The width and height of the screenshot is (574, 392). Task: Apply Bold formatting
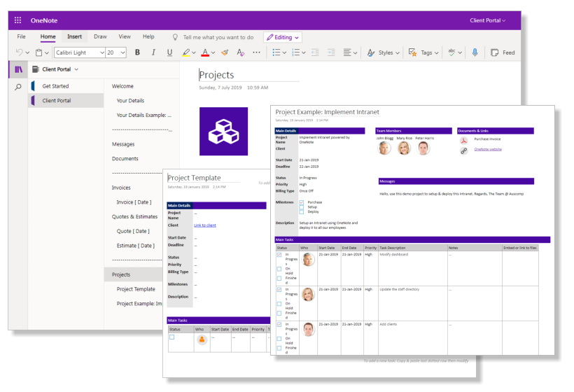pos(137,52)
